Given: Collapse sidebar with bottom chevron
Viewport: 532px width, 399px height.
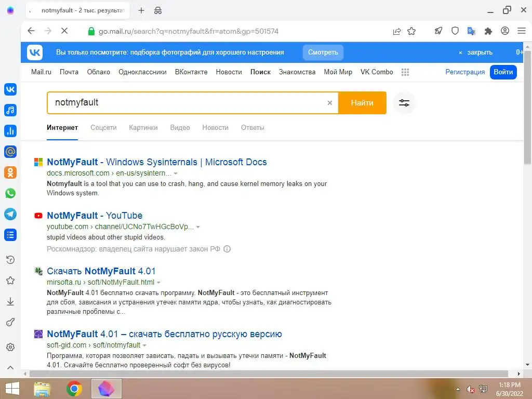Looking at the screenshot, I should (x=10, y=367).
